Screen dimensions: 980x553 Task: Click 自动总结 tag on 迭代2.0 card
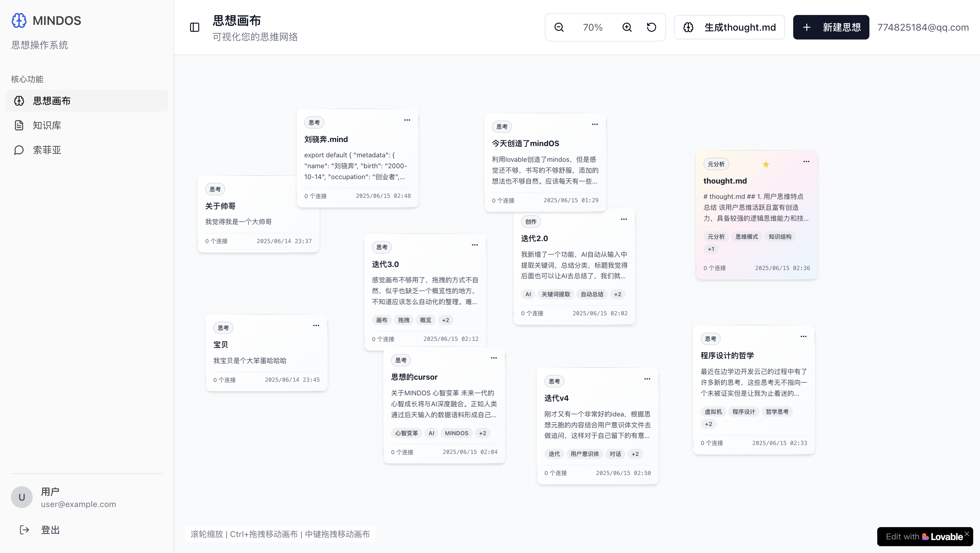592,294
